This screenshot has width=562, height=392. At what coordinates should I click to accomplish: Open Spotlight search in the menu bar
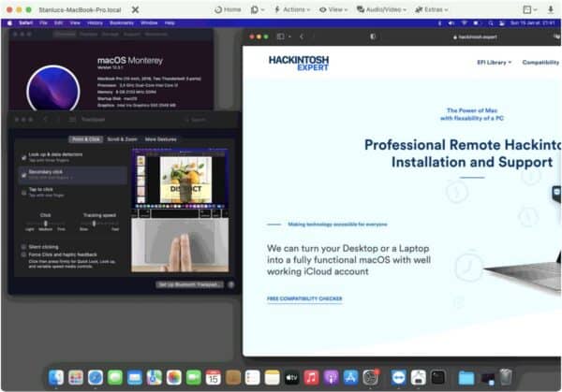pos(490,22)
